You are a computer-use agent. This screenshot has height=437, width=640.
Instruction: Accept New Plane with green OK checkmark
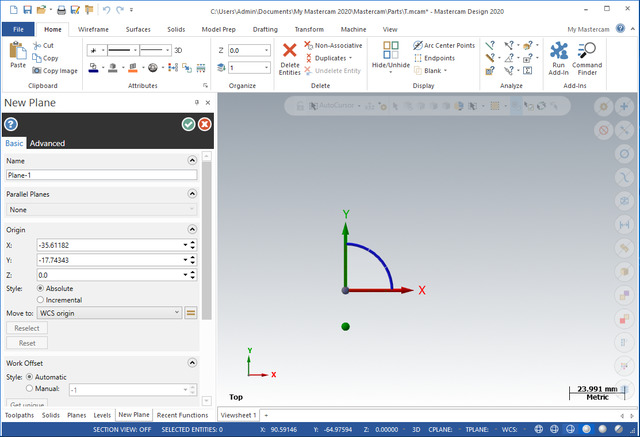[x=188, y=124]
